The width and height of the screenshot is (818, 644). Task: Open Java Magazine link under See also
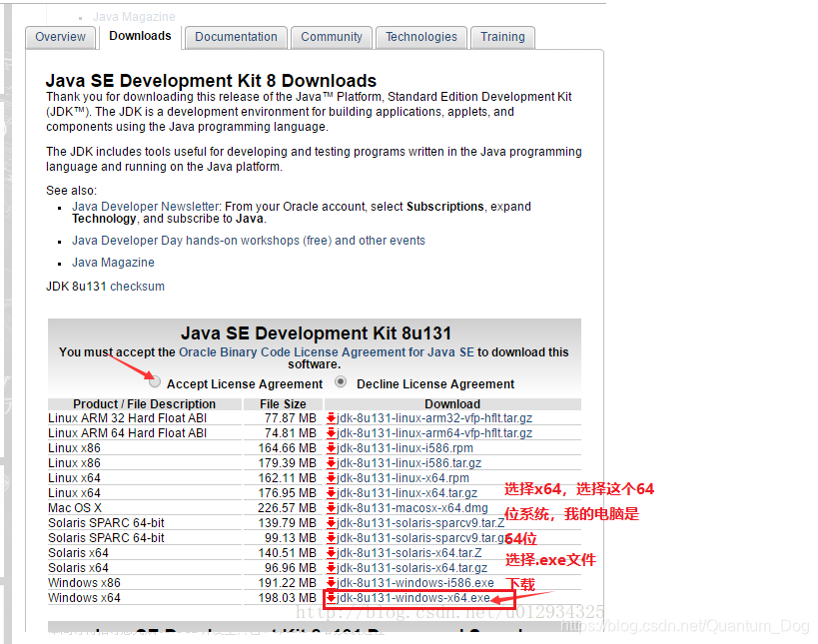[x=113, y=263]
